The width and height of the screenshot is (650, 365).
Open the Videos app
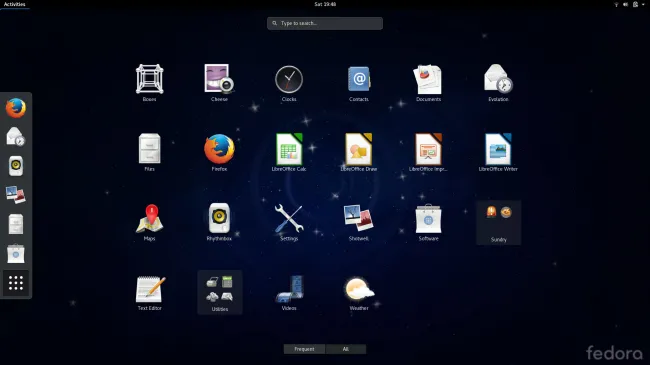(x=289, y=292)
